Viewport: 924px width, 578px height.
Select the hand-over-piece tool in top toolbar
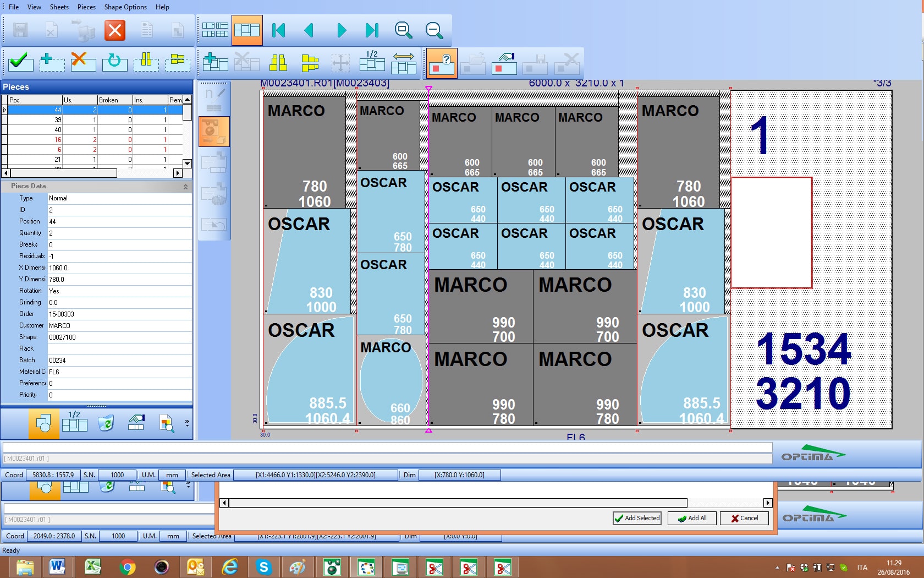(504, 63)
